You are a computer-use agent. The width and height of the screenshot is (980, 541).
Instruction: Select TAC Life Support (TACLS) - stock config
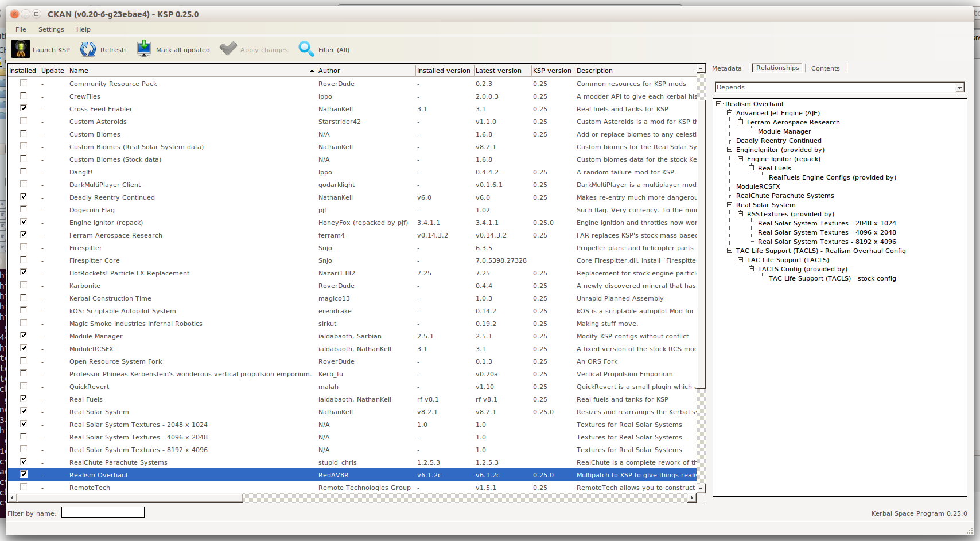832,278
